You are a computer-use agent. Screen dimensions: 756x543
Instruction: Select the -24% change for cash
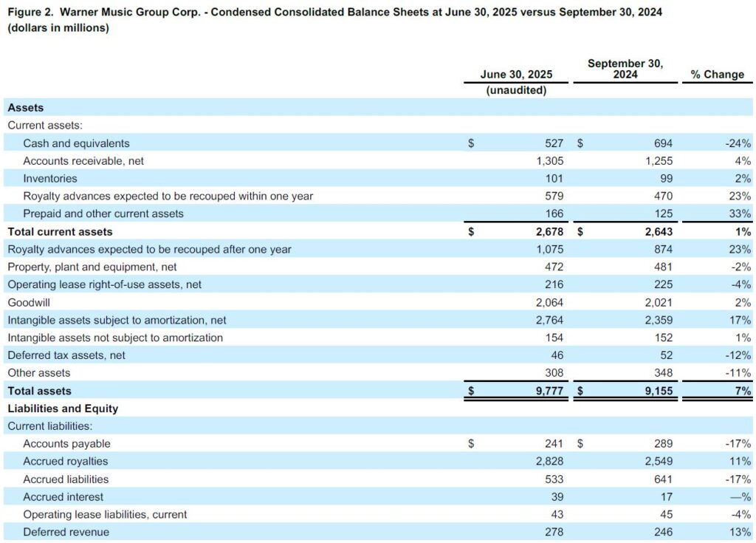(738, 143)
